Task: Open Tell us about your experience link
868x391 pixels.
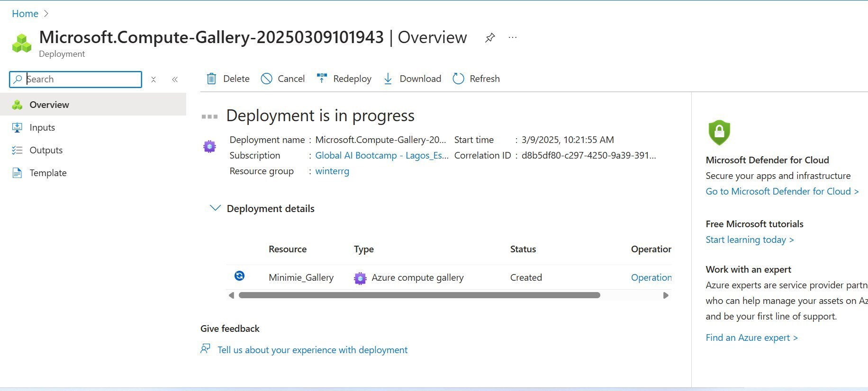Action: click(x=312, y=350)
